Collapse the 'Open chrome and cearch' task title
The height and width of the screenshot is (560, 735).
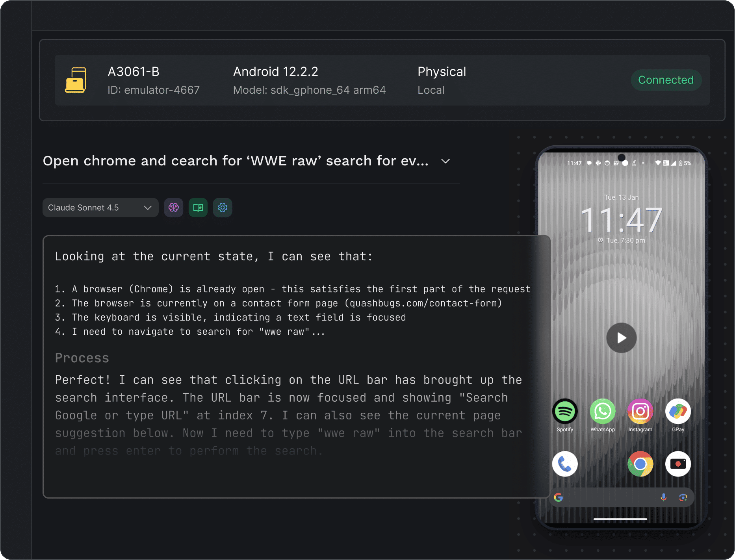(x=445, y=161)
